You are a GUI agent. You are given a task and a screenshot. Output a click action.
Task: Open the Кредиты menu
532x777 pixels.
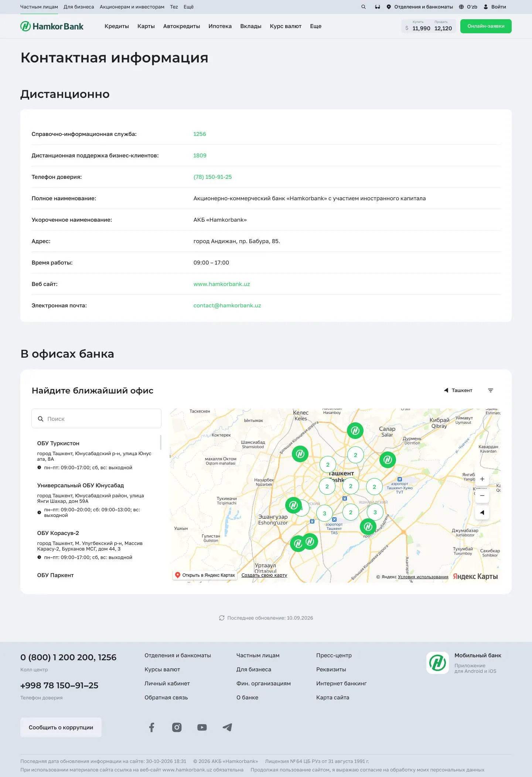[117, 26]
